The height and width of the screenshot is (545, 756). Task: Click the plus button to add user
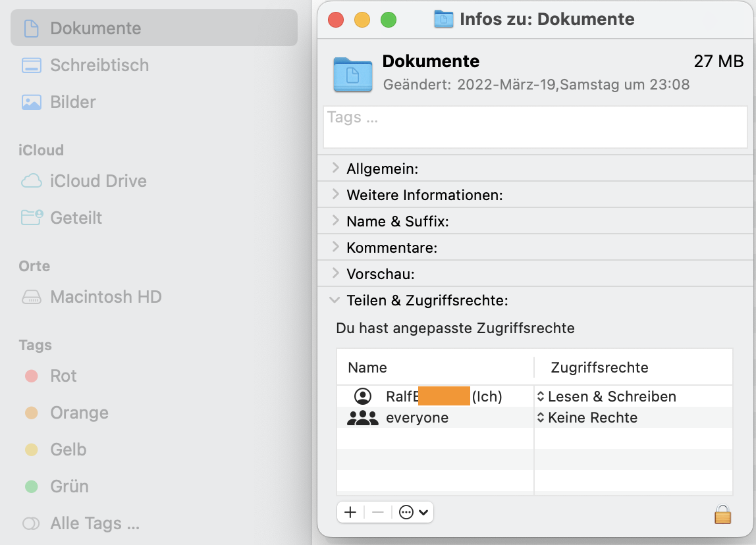350,512
